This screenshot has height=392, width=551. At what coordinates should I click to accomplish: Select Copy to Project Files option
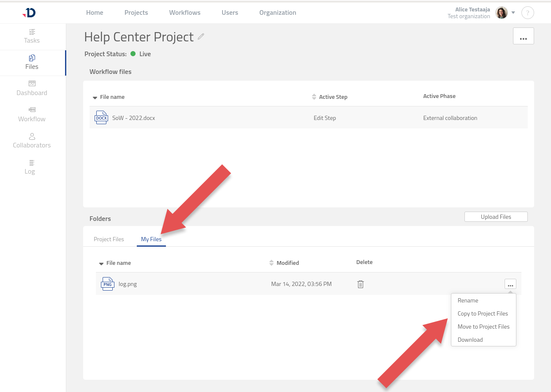tap(483, 313)
